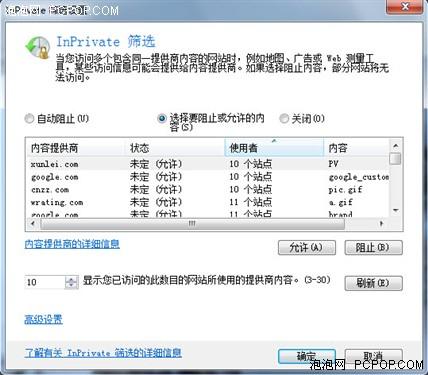Click the google_custom content cell

[x=359, y=177]
